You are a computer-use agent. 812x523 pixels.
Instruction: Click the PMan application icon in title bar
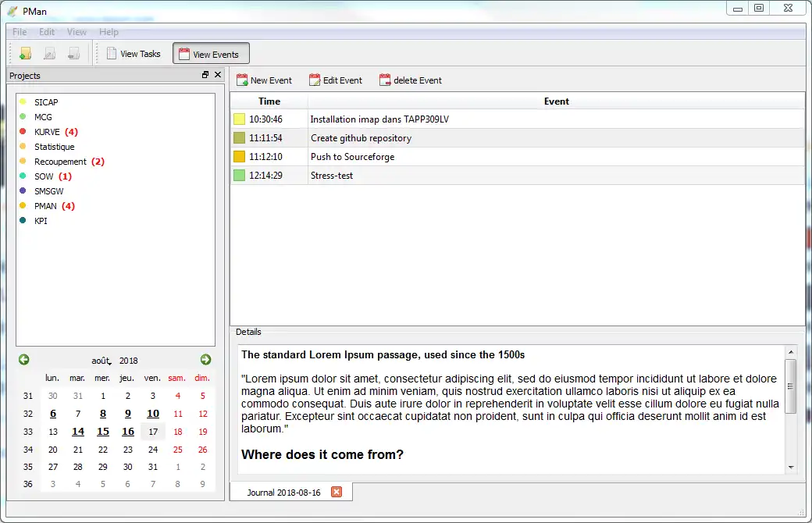[x=12, y=11]
